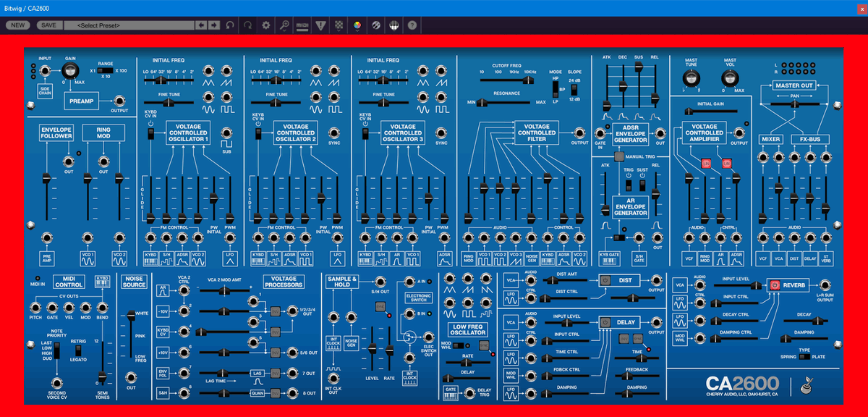
Task: Open help with the question mark icon
Action: click(x=412, y=25)
